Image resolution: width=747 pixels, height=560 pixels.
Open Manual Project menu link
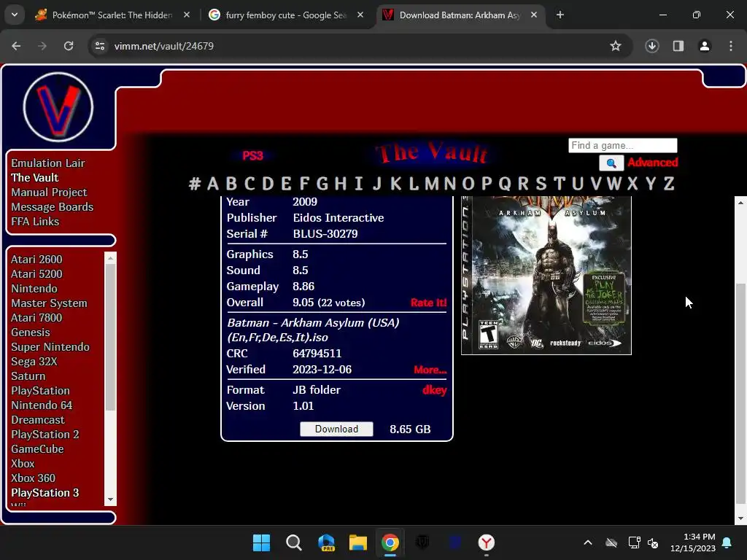49,192
